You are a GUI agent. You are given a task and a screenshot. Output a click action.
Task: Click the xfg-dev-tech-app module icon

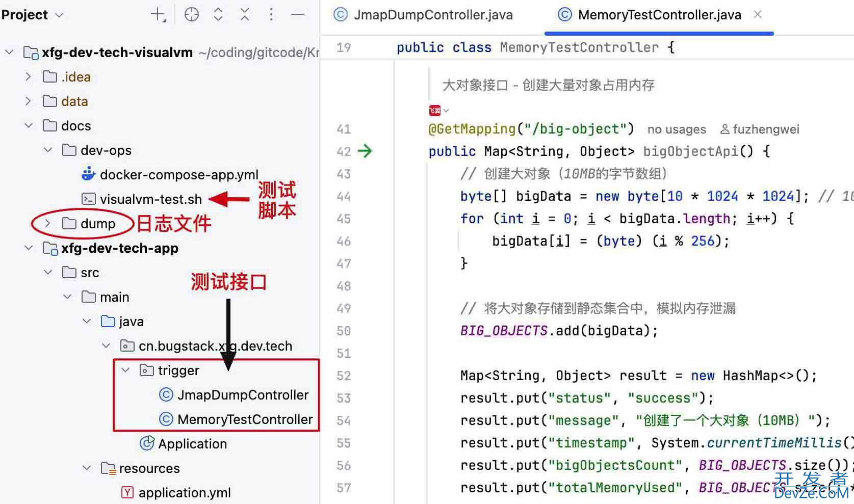50,248
